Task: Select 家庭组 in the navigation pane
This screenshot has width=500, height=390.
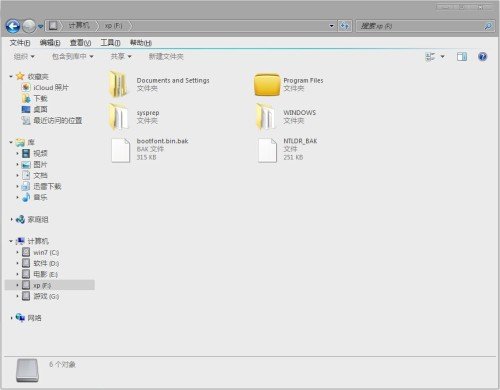Action: click(x=38, y=219)
